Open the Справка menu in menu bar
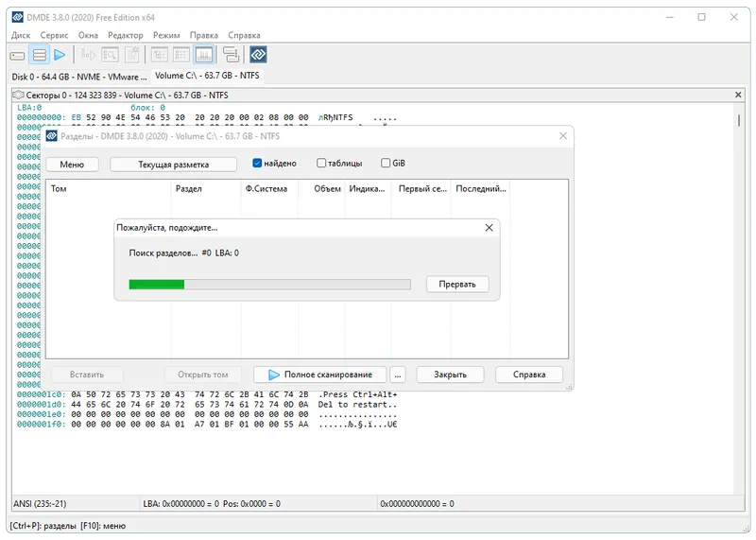 tap(244, 35)
